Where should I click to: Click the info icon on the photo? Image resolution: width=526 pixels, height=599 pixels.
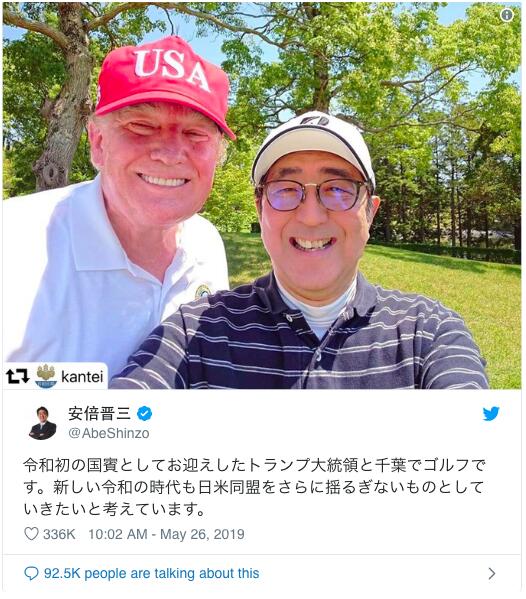point(507,15)
